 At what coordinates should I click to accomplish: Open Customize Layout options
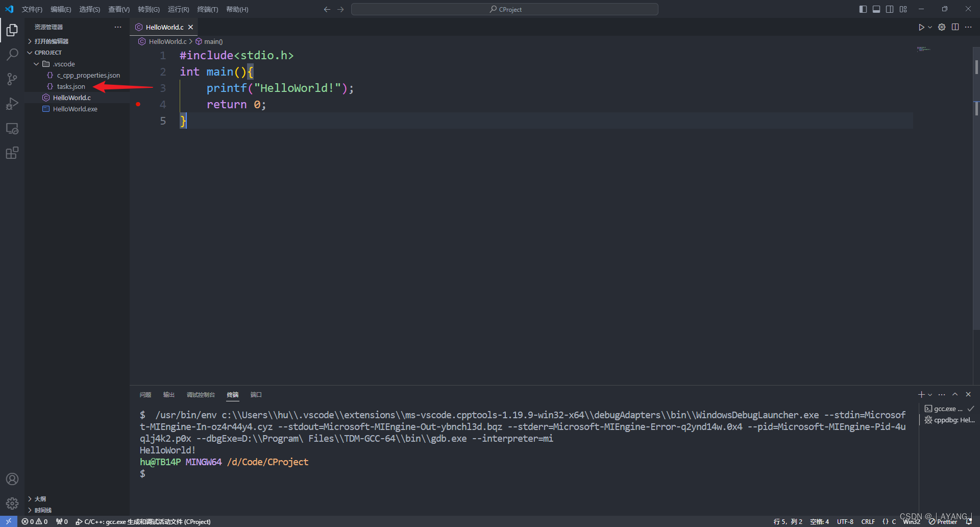coord(903,9)
